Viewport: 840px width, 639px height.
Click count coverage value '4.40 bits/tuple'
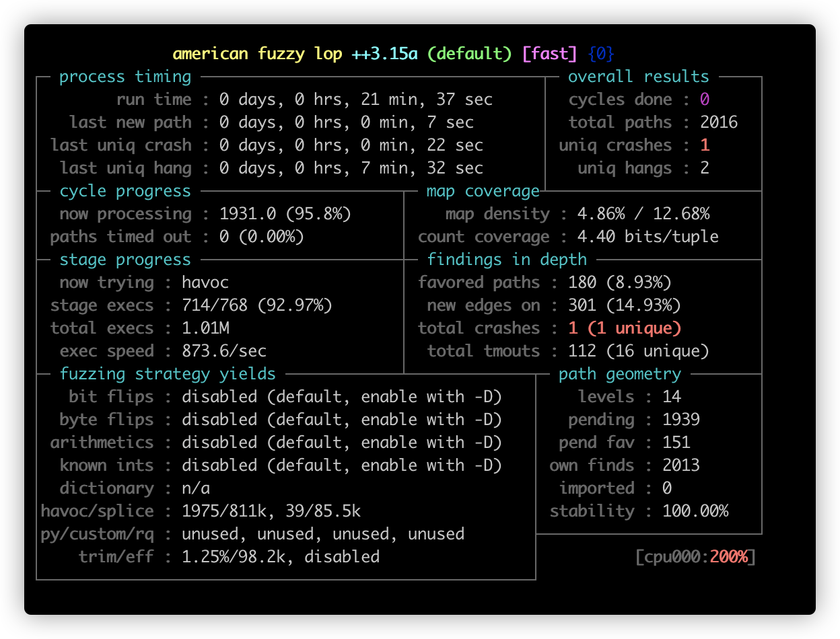point(648,237)
